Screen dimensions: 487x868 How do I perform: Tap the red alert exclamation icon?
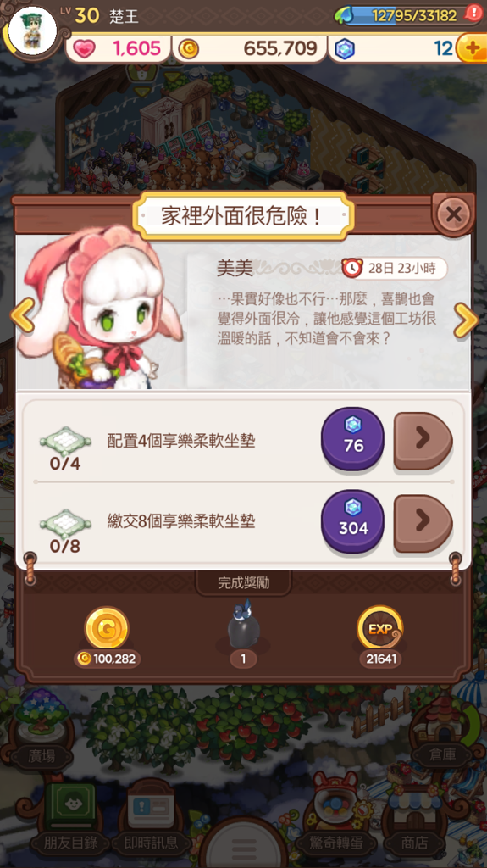473,13
